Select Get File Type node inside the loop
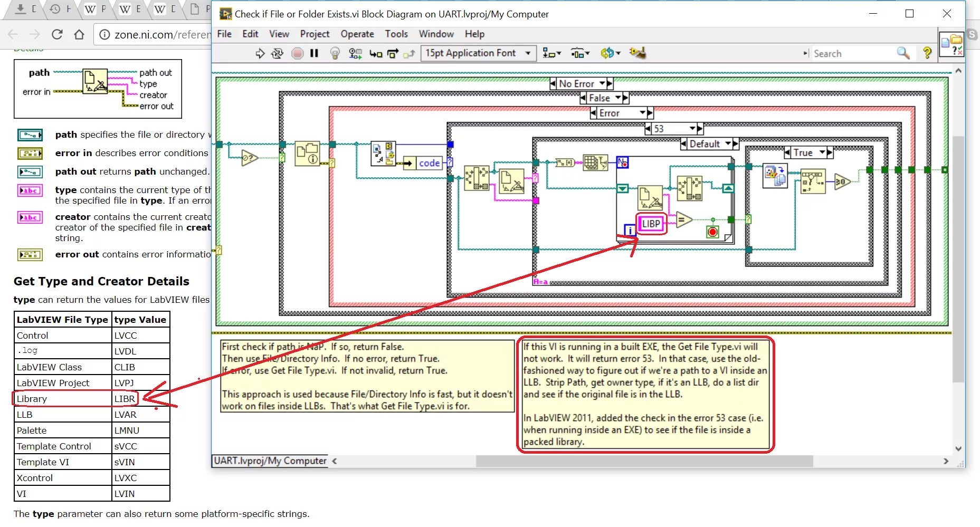Image resolution: width=980 pixels, height=527 pixels. tap(650, 198)
